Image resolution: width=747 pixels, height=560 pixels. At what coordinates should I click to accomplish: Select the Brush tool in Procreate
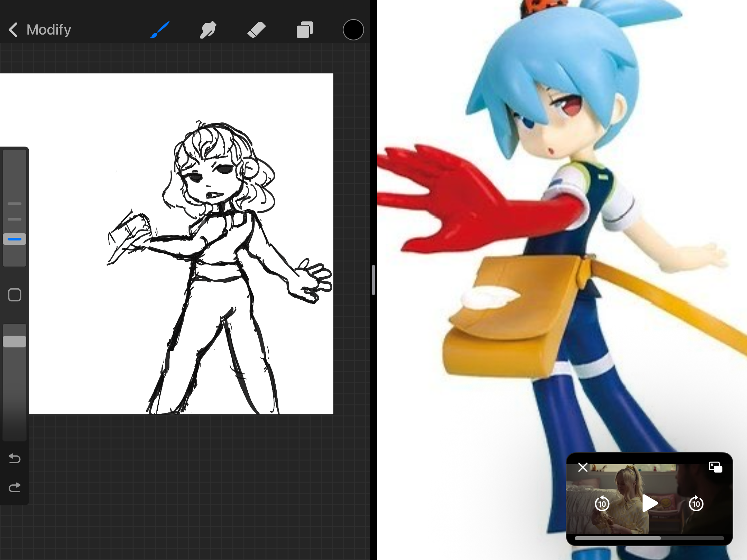(160, 30)
